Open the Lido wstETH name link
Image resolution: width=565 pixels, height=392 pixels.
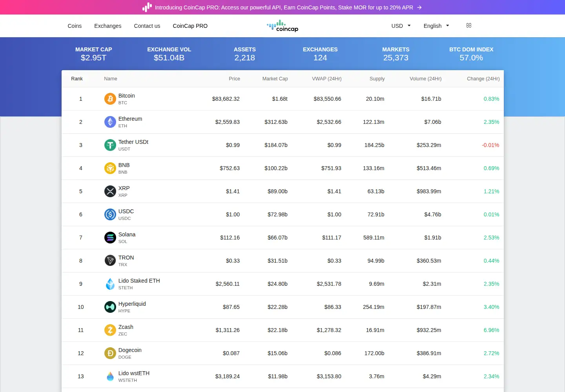(x=134, y=373)
